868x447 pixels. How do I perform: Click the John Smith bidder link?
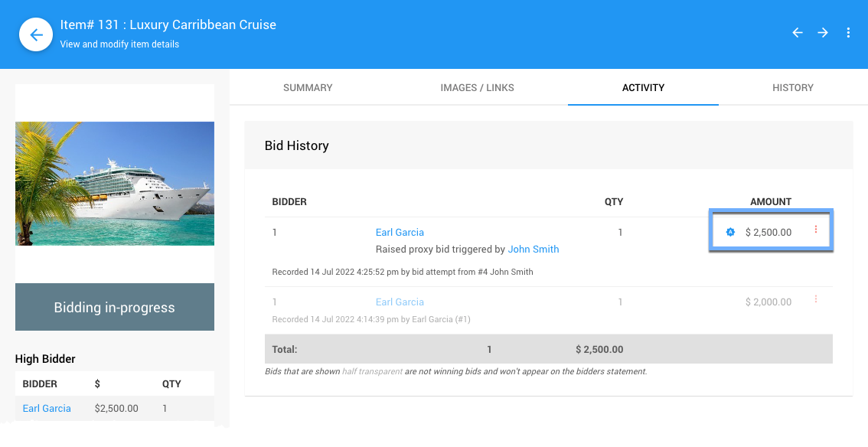point(534,249)
